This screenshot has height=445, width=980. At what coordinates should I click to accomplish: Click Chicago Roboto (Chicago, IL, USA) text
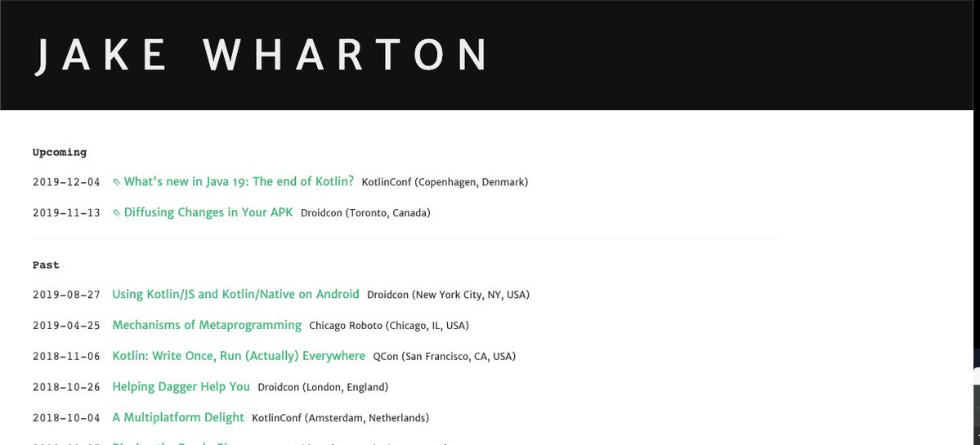point(389,326)
